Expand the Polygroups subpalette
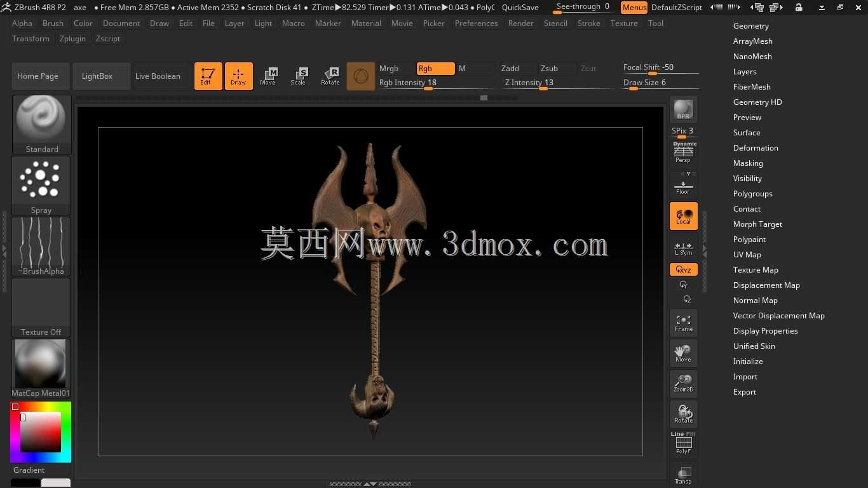This screenshot has height=488, width=868. coord(753,194)
